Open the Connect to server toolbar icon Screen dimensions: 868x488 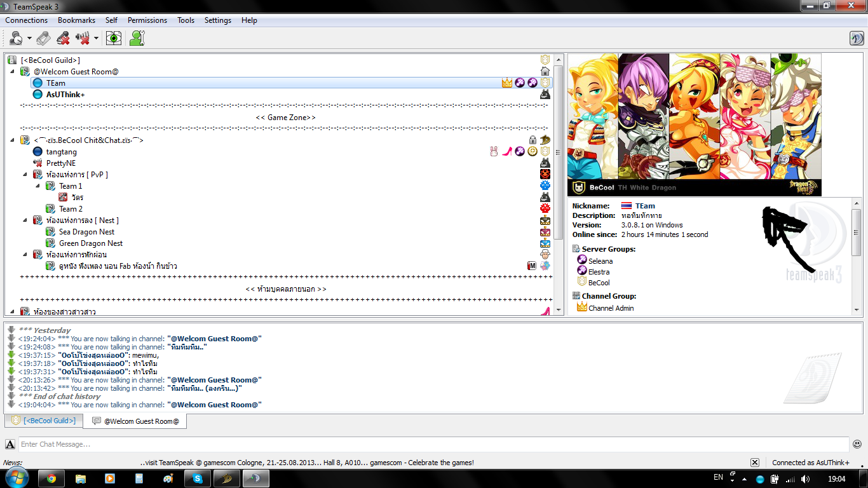(x=16, y=38)
